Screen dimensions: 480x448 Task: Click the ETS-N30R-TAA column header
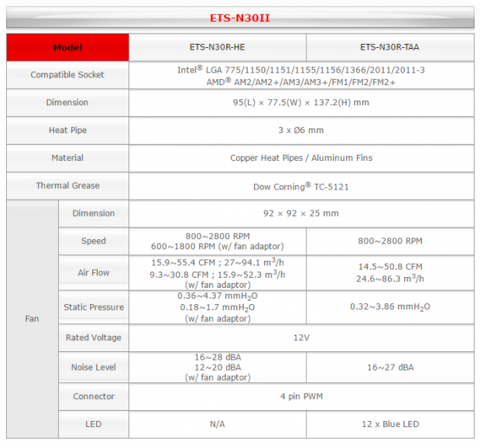pos(389,47)
